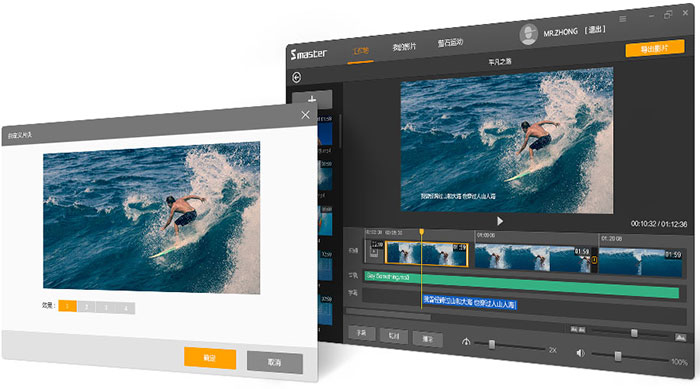Screen dimensions: 700x389
Task: Click the gray cancel button in the dialog
Action: point(275,362)
